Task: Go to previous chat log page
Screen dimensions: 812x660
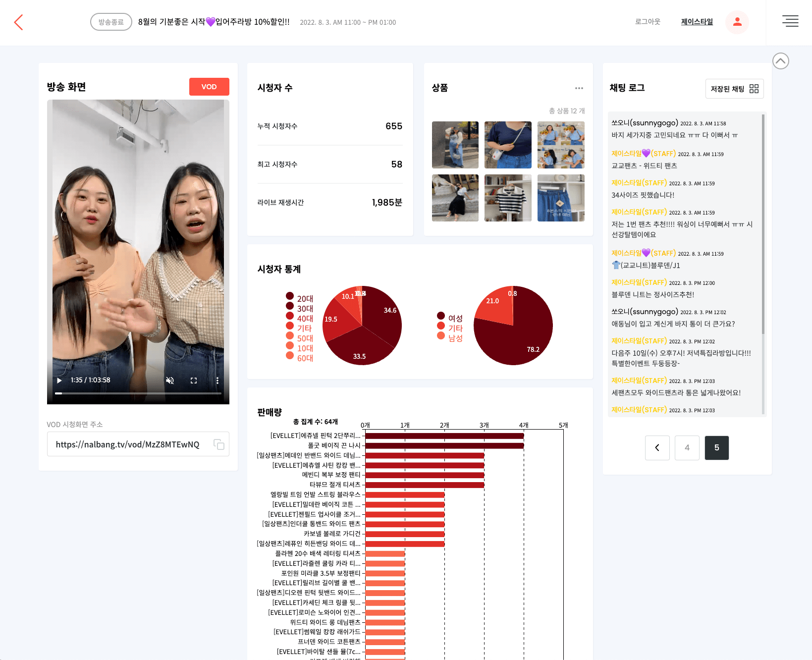Action: coord(657,448)
